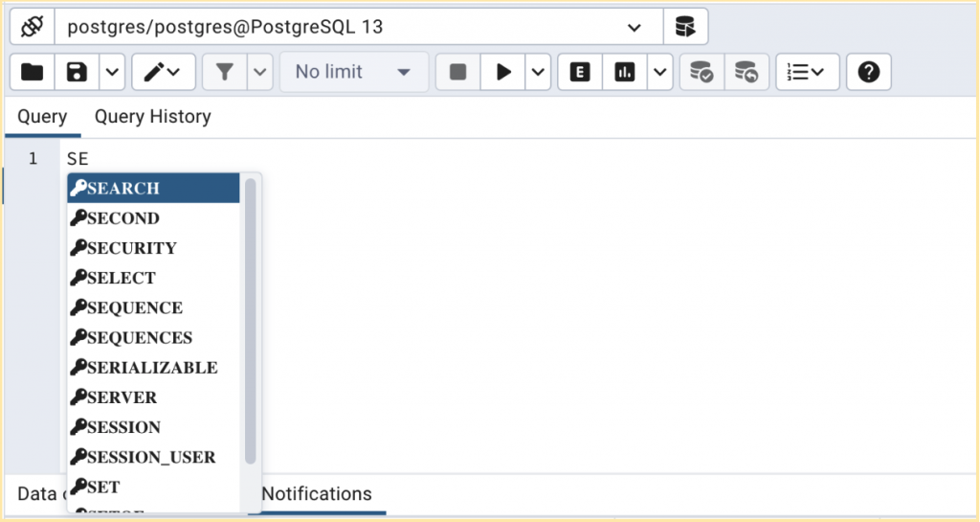Click the Explain (E) button
This screenshot has height=522, width=980.
pos(579,72)
